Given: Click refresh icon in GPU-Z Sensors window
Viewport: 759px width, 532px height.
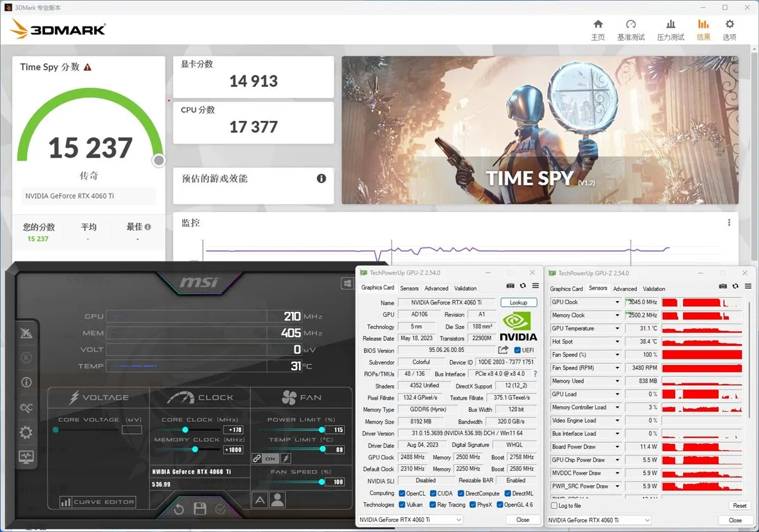Looking at the screenshot, I should [x=734, y=287].
